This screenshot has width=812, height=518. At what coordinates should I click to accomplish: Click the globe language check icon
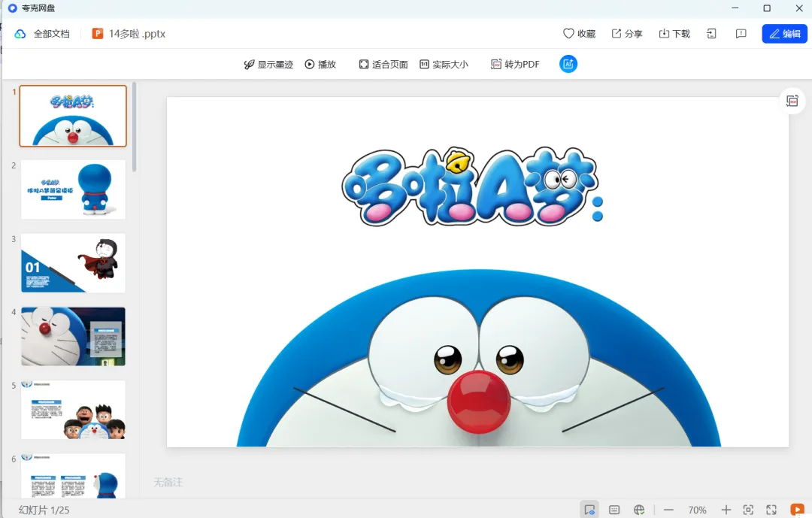(639, 510)
